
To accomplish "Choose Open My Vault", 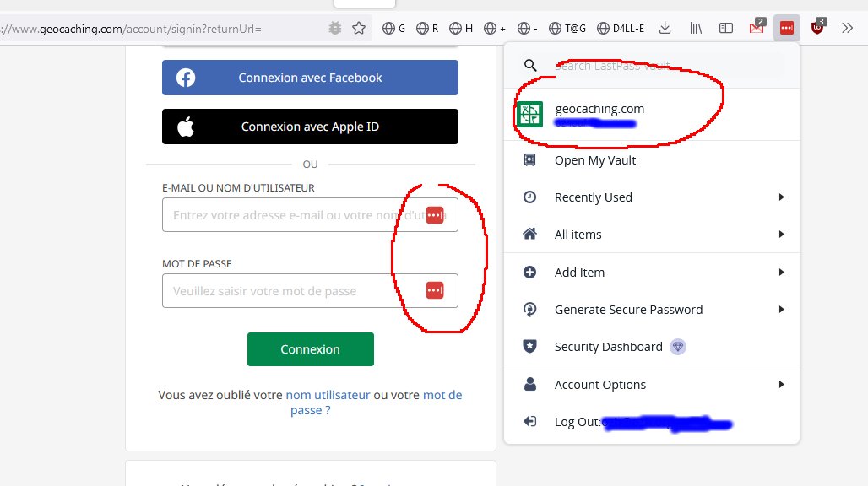I will pyautogui.click(x=652, y=160).
